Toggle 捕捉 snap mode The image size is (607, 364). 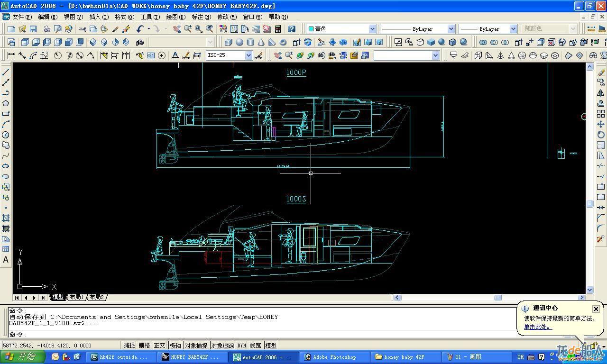[x=129, y=346]
